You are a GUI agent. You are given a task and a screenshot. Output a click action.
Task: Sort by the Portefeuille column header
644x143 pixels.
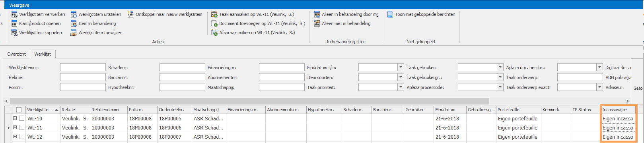click(518, 110)
